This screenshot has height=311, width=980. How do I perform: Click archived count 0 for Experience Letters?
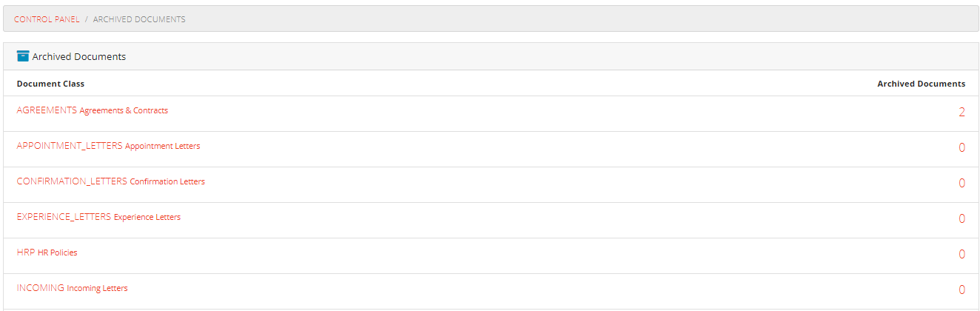961,219
